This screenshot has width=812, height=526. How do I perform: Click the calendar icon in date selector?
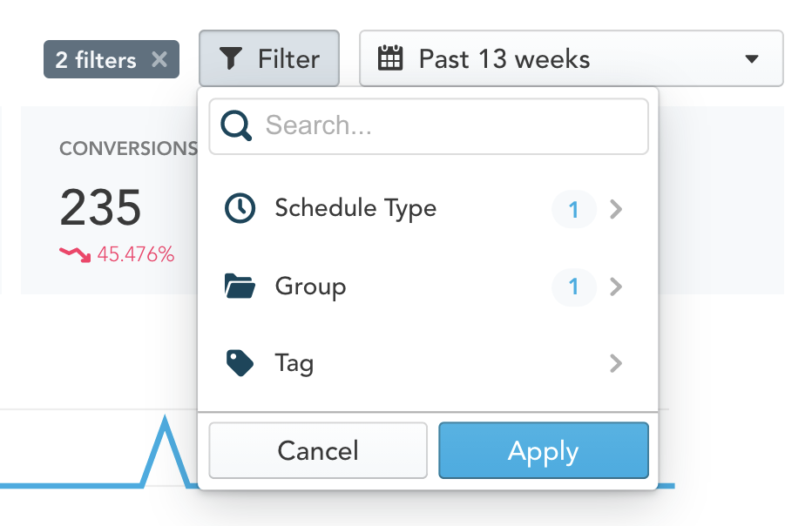[390, 58]
